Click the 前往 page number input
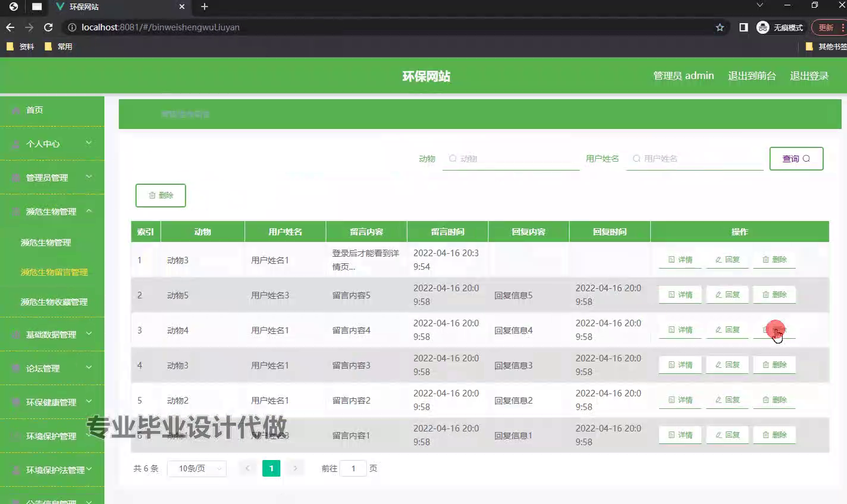The image size is (847, 504). [x=353, y=468]
